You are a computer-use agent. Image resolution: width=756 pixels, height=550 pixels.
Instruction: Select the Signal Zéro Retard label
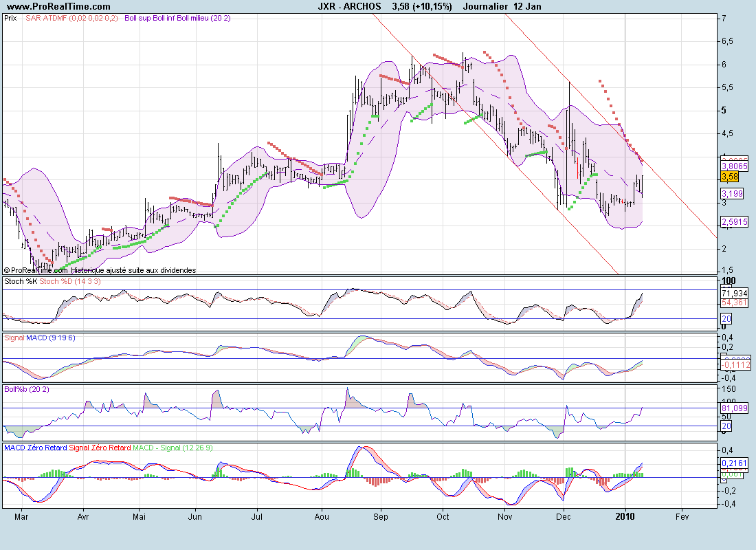coord(100,448)
